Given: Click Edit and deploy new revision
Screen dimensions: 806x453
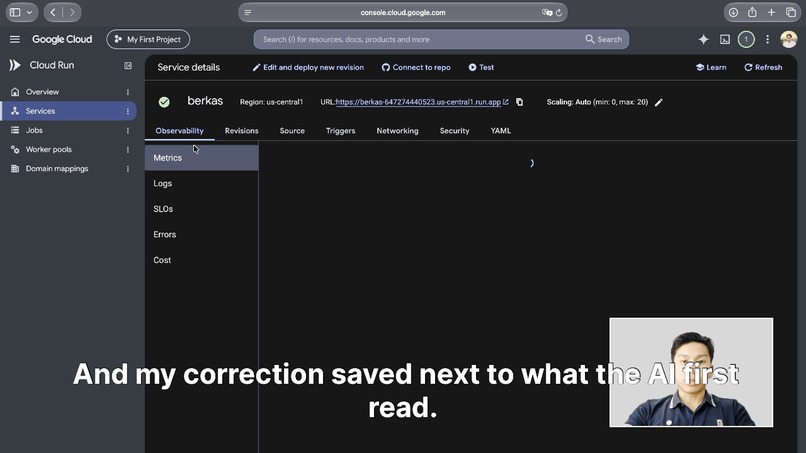Looking at the screenshot, I should [x=308, y=67].
